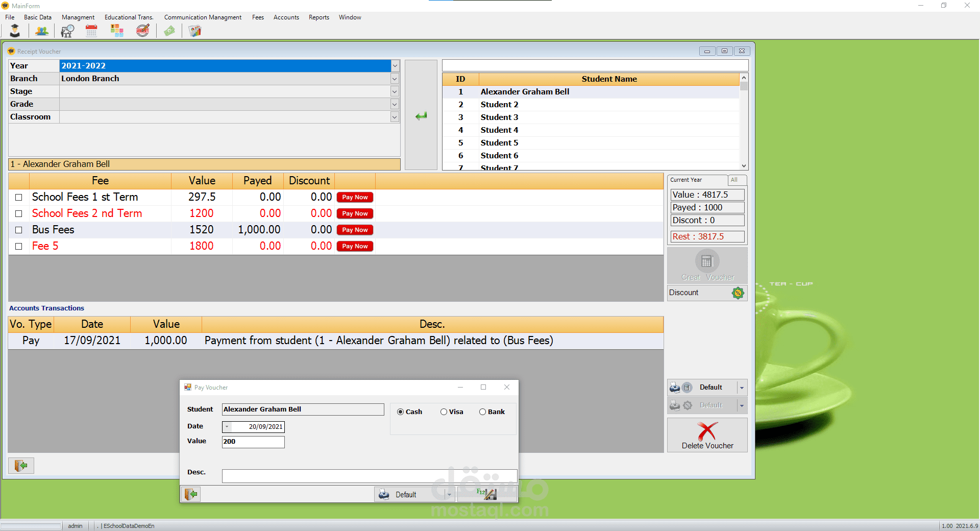Click the Creat Voucher calculator icon

pos(707,261)
